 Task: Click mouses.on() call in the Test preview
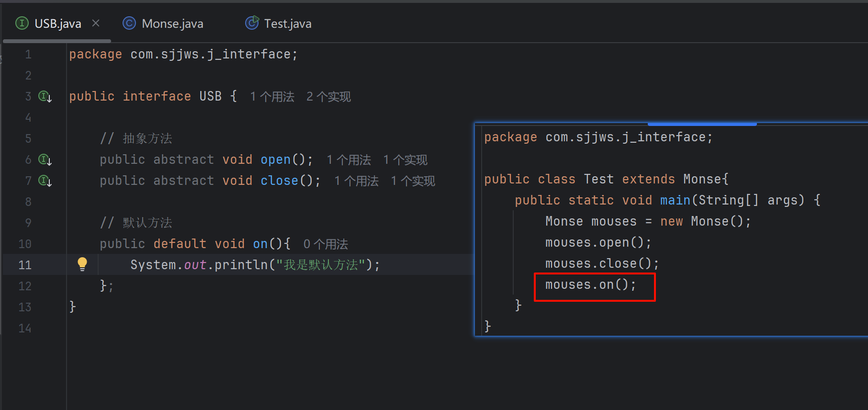[x=590, y=285]
